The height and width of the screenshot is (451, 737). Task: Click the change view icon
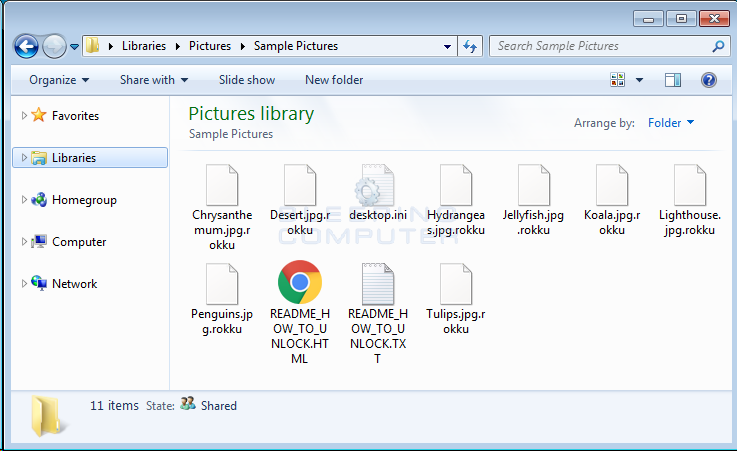pyautogui.click(x=618, y=80)
